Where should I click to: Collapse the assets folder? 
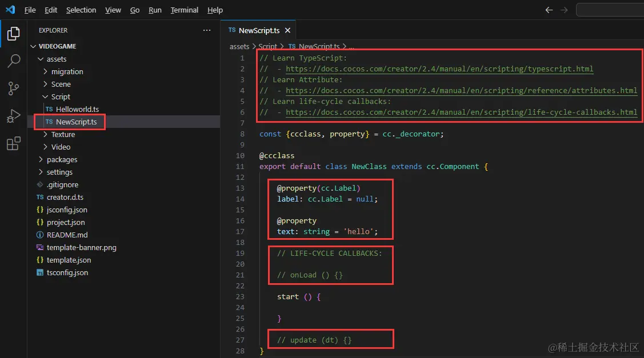pos(124,59)
